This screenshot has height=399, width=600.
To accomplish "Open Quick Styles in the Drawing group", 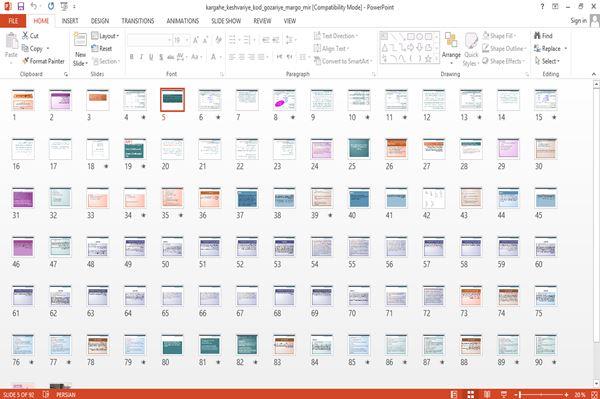I will click(x=471, y=50).
